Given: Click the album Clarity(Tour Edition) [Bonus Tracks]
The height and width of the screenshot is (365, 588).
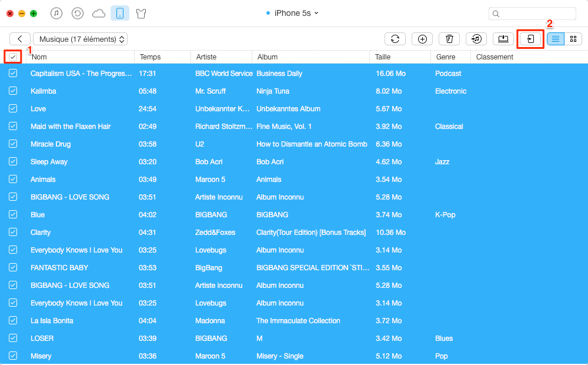Looking at the screenshot, I should [311, 233].
